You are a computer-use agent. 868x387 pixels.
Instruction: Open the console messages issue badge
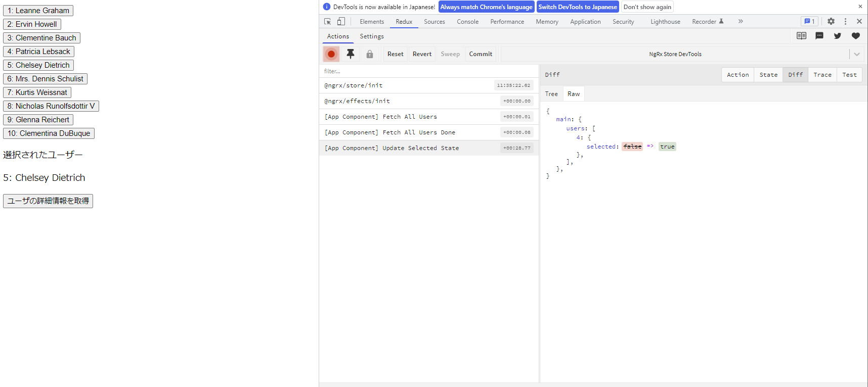809,21
